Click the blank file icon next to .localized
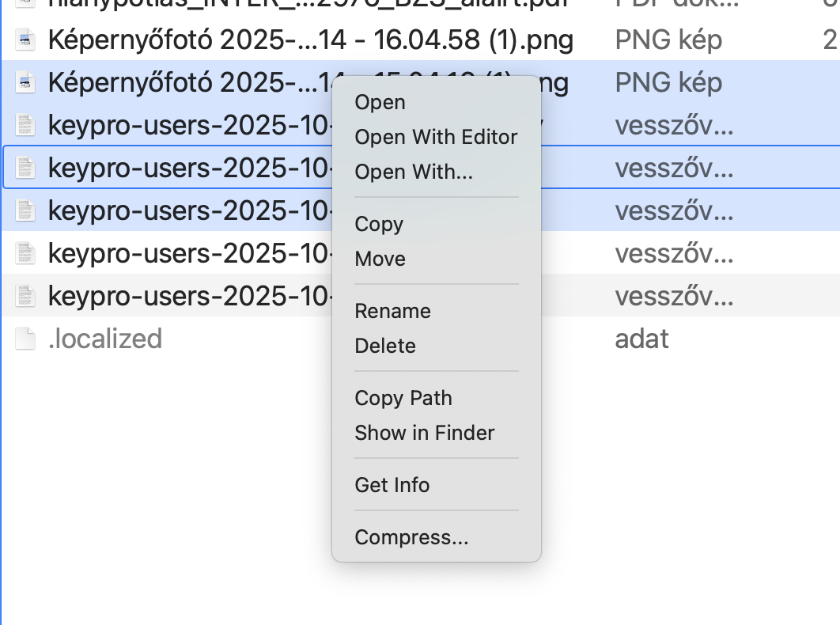This screenshot has height=625, width=840. tap(25, 339)
